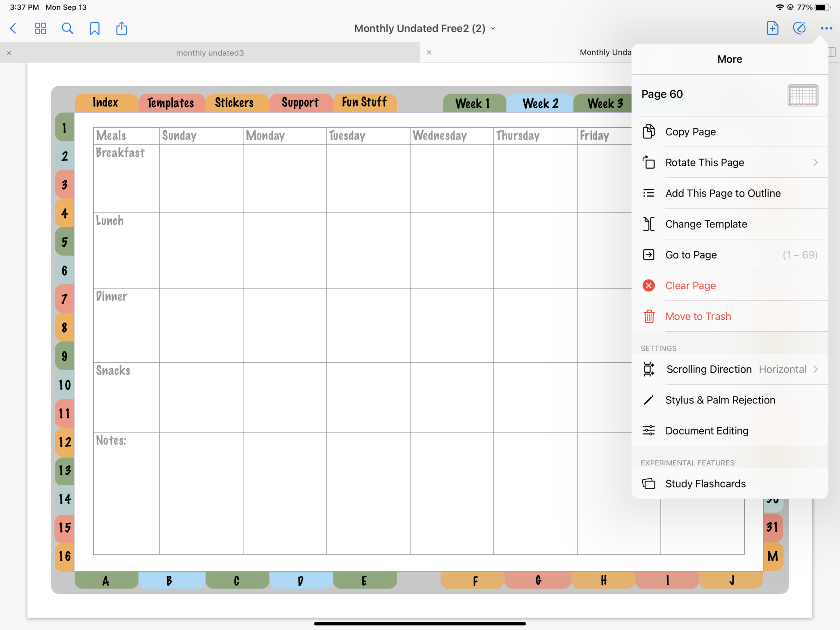Screen dimensions: 840x630
Task: Enter pen editing mode
Action: [x=799, y=28]
